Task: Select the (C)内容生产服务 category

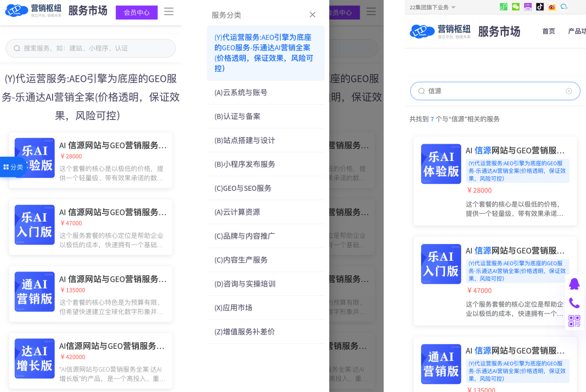Action: 266,260
